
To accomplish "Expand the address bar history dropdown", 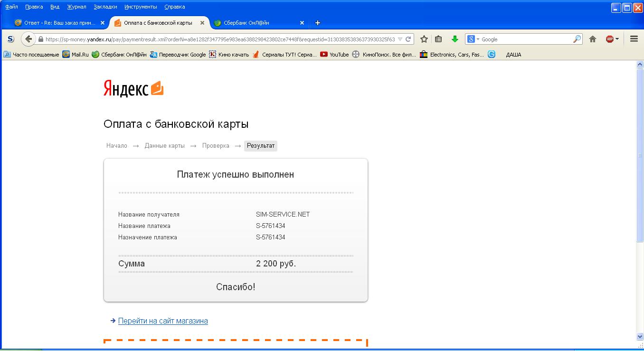I will coord(400,39).
